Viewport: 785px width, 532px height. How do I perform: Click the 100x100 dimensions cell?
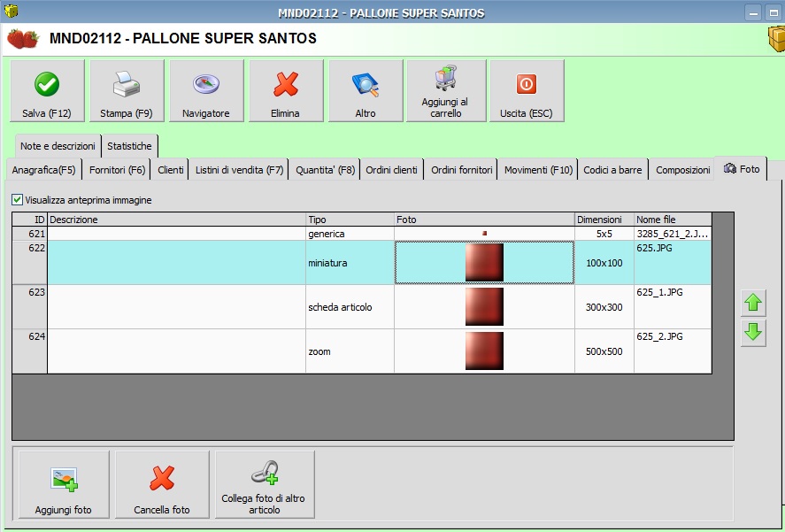click(x=604, y=263)
